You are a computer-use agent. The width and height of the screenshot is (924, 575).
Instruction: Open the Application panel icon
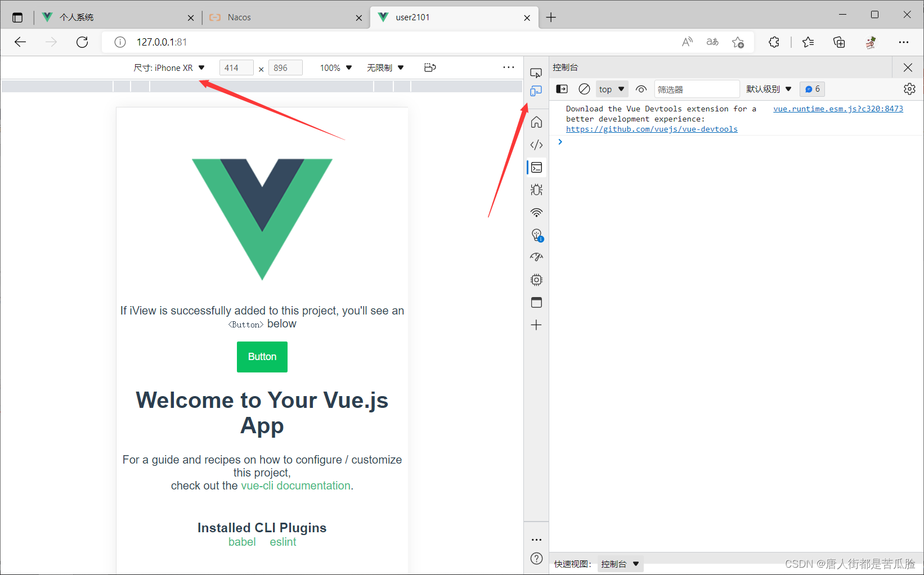pos(536,302)
